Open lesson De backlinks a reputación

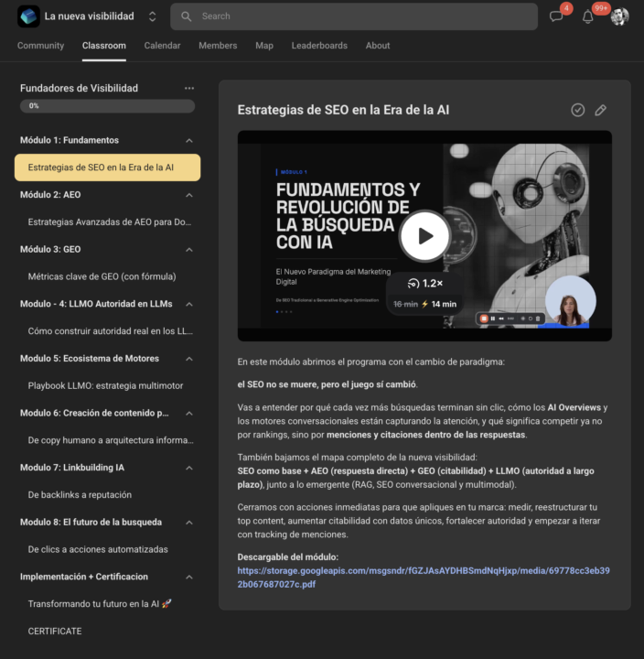coord(80,494)
